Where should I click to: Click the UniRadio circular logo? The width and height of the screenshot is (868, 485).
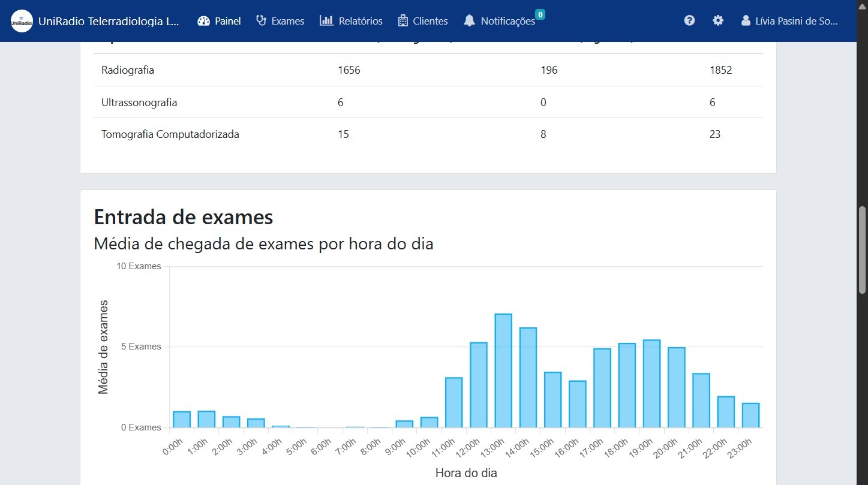tap(22, 20)
